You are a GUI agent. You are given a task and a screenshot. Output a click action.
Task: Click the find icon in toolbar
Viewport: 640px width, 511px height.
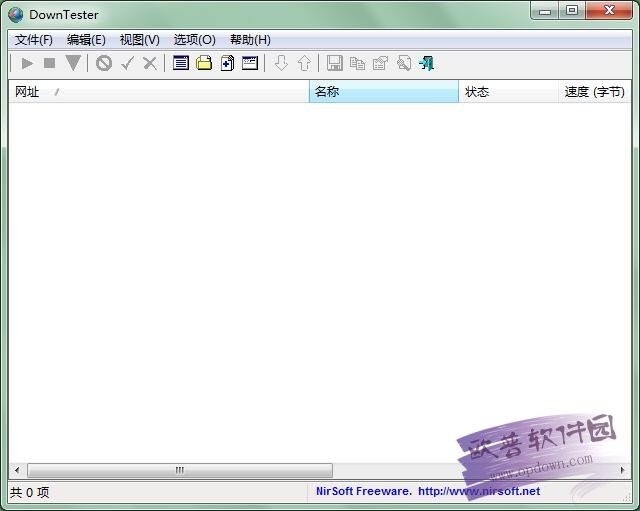pos(404,63)
